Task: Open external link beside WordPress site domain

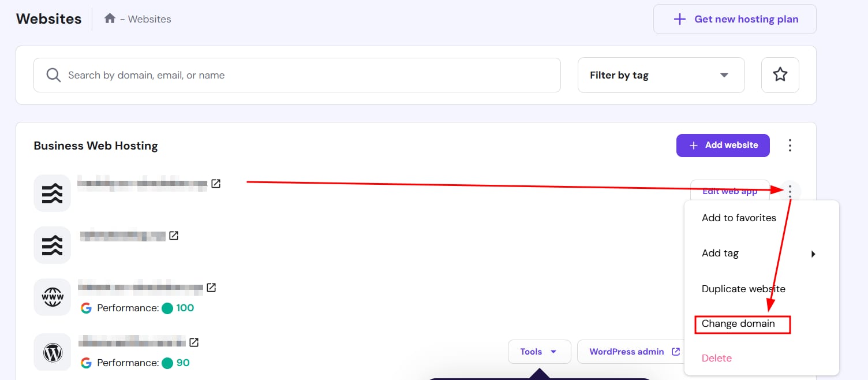Action: 194,342
